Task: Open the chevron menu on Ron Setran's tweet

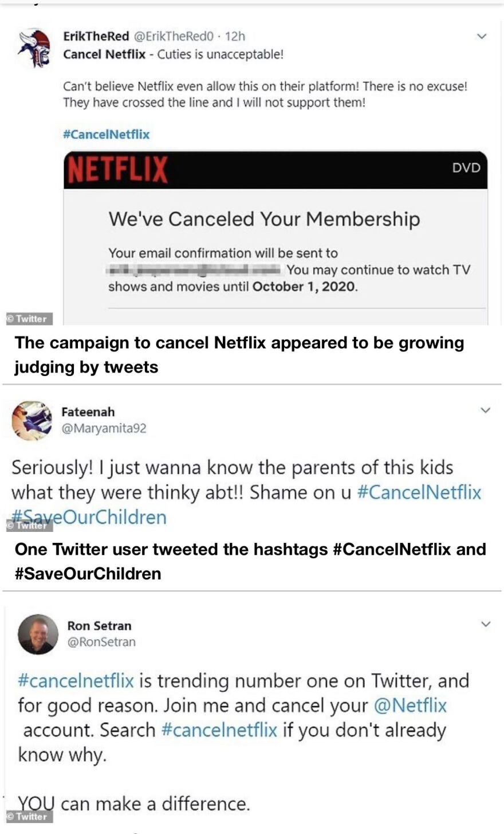Action: tap(485, 624)
